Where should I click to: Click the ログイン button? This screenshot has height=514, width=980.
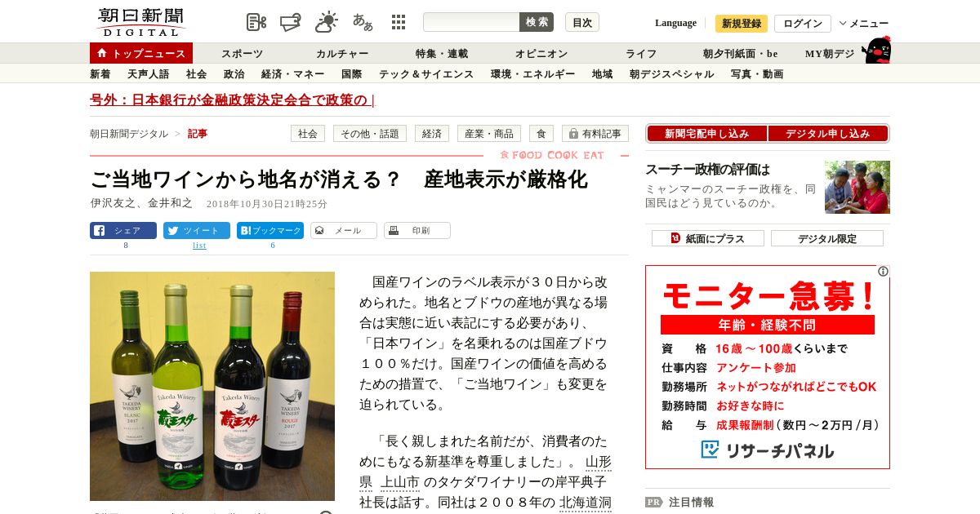[x=803, y=24]
